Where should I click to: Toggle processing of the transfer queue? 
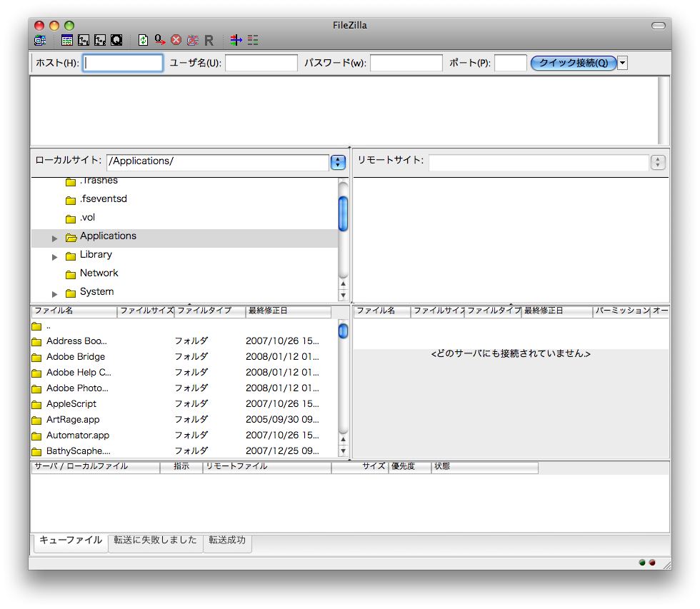160,40
